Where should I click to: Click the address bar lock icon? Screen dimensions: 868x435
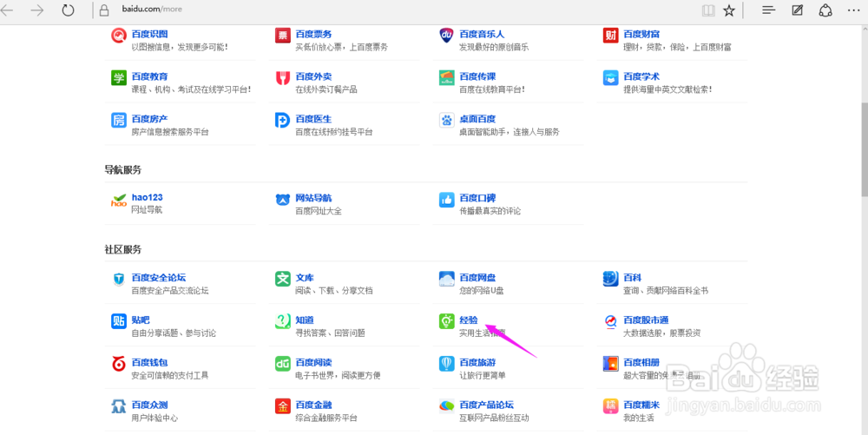[x=103, y=10]
